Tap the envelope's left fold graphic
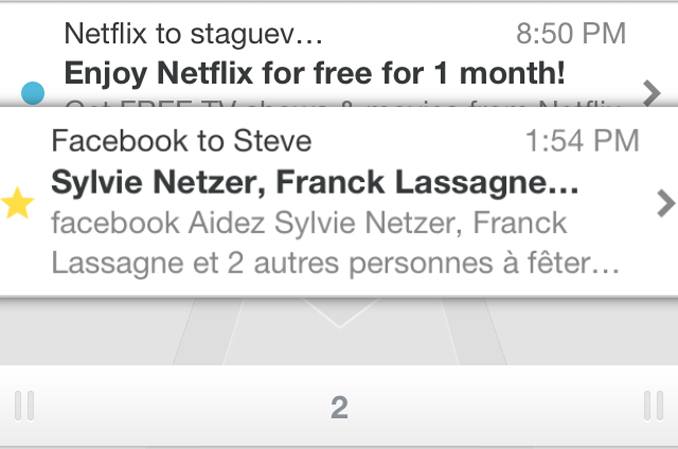 click(208, 331)
